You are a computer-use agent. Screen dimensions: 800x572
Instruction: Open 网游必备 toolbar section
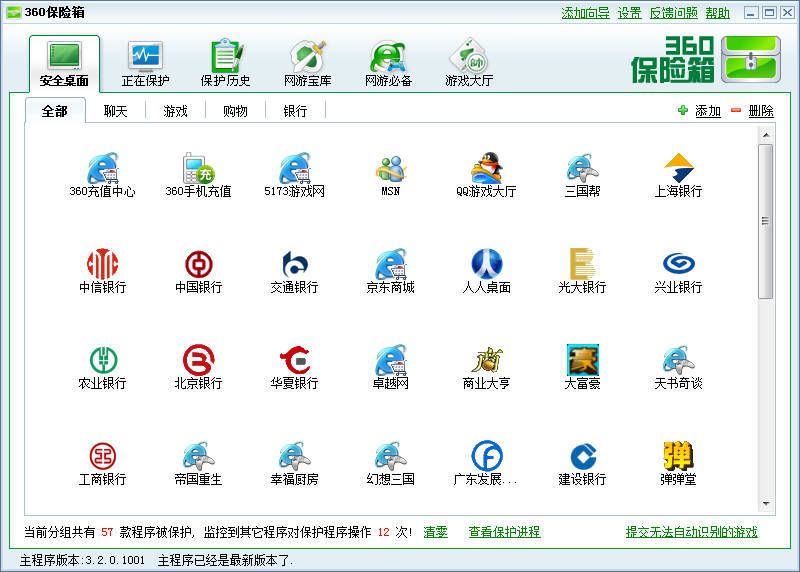coord(388,64)
